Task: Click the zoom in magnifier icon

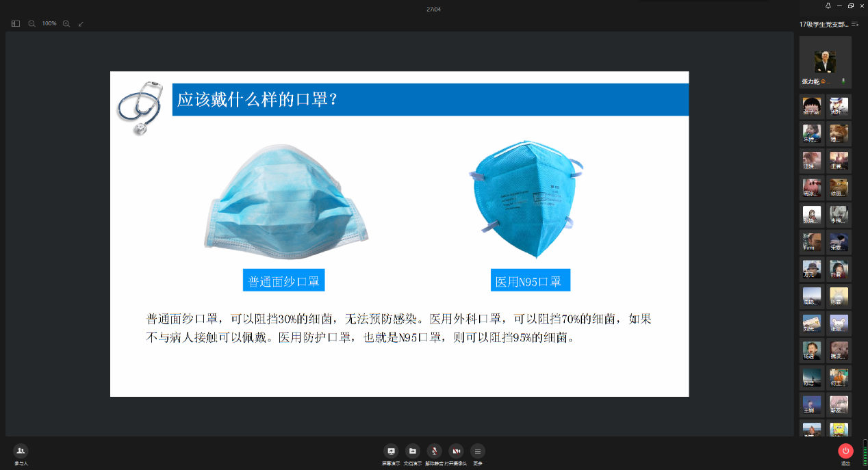Action: coord(66,23)
